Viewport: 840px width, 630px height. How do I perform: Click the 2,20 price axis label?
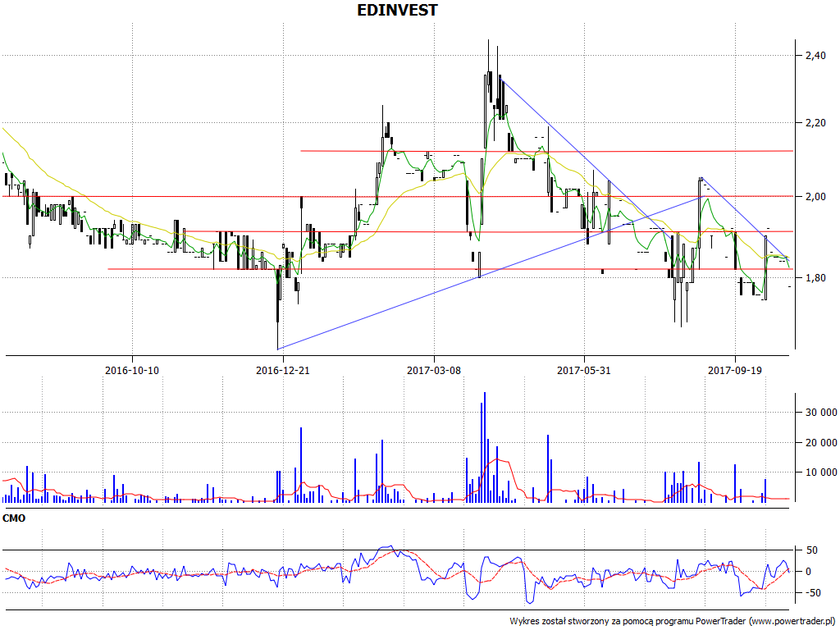tap(815, 123)
